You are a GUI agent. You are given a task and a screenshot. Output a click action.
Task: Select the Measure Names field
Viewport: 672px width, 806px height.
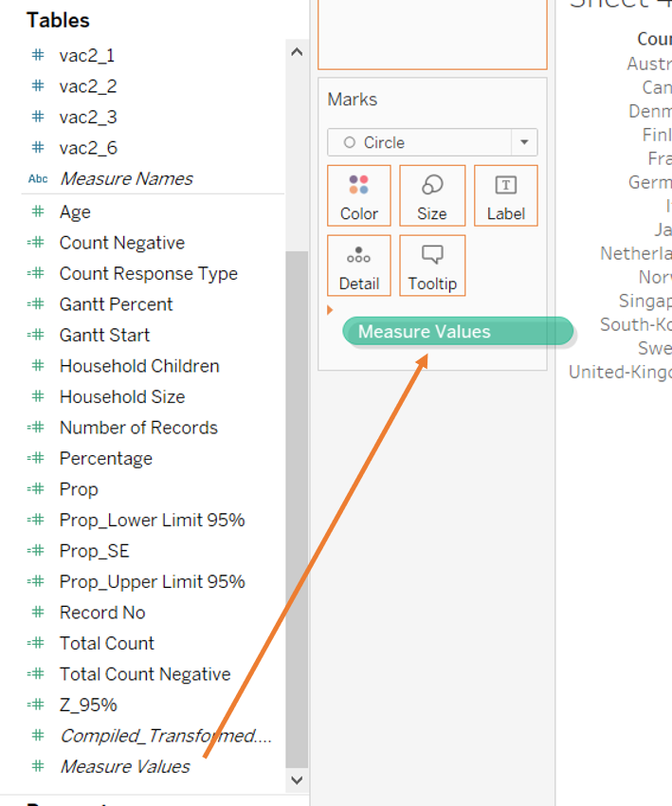point(126,179)
